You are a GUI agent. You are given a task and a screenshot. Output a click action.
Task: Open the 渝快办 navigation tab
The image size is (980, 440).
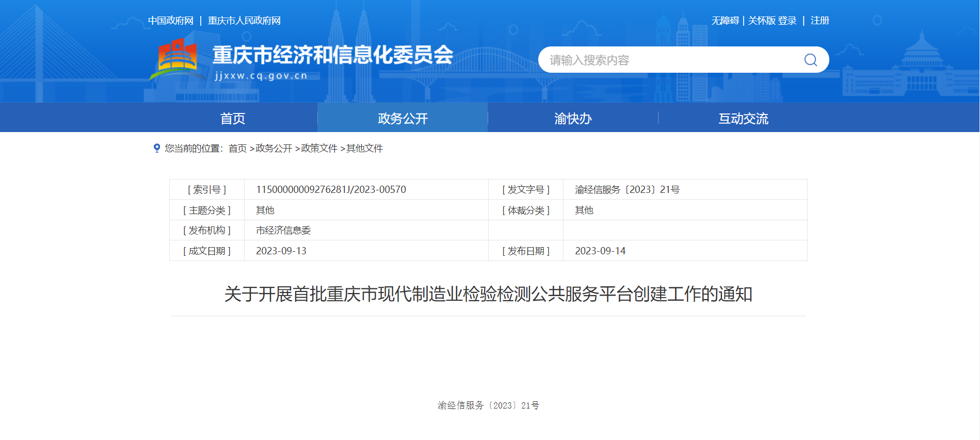(573, 118)
